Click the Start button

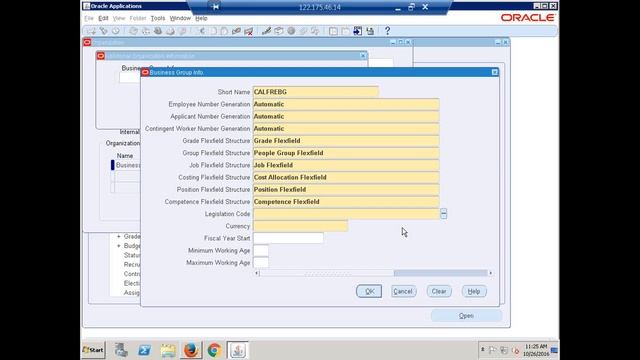[93, 350]
